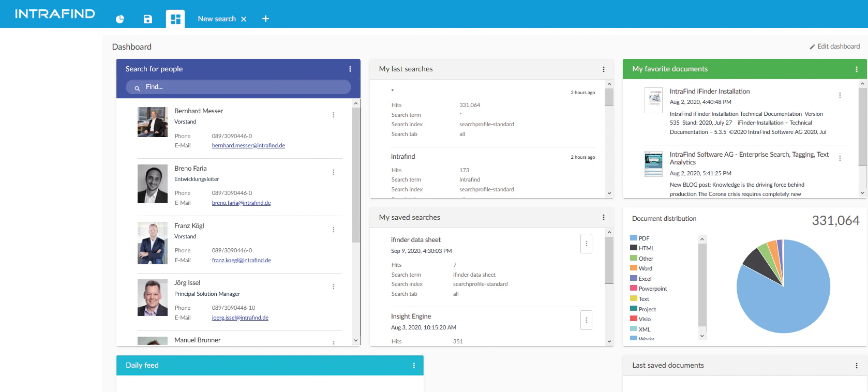The height and width of the screenshot is (392, 868).
Task: Open options for Enterprise Search document
Action: coord(840,158)
